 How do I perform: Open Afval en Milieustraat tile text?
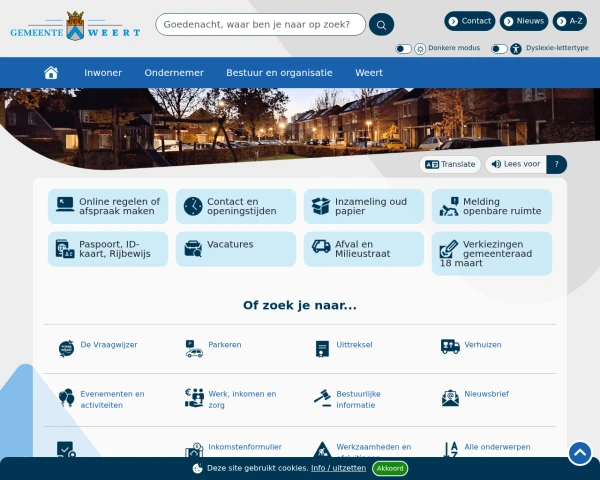[x=362, y=249]
